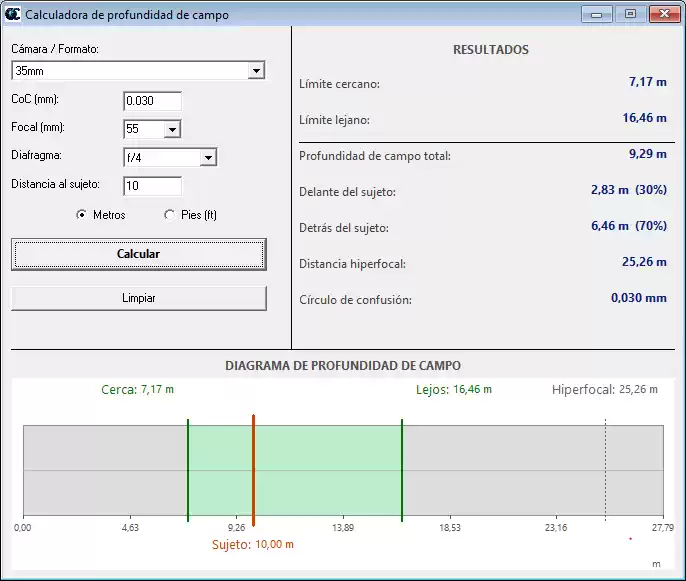Click the app icon in title bar

[12, 14]
